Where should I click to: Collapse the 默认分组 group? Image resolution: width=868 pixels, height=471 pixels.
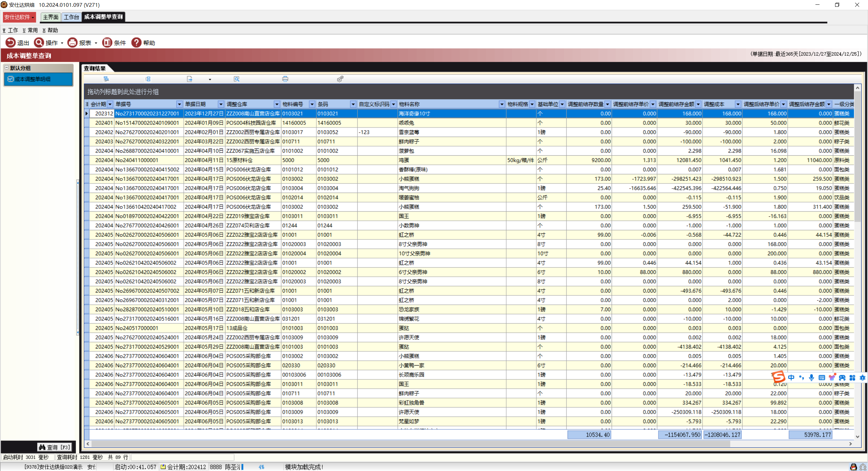coord(6,68)
